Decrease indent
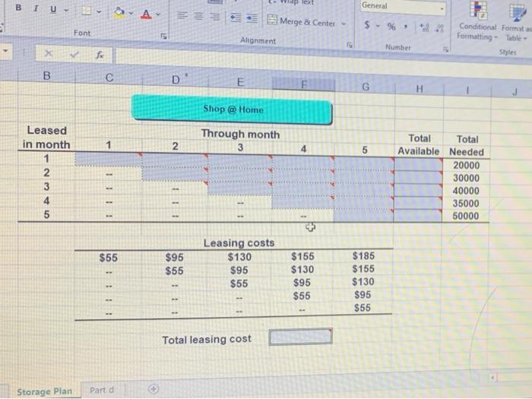This screenshot has height=399, width=532. click(236, 17)
